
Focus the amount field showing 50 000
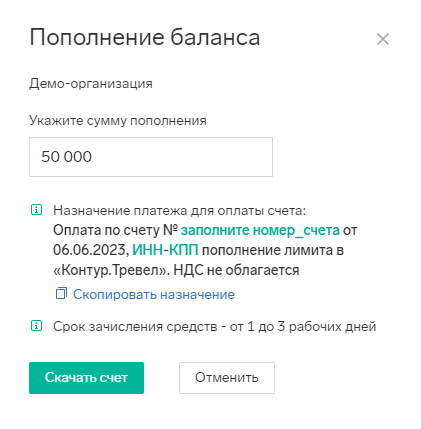click(x=151, y=157)
